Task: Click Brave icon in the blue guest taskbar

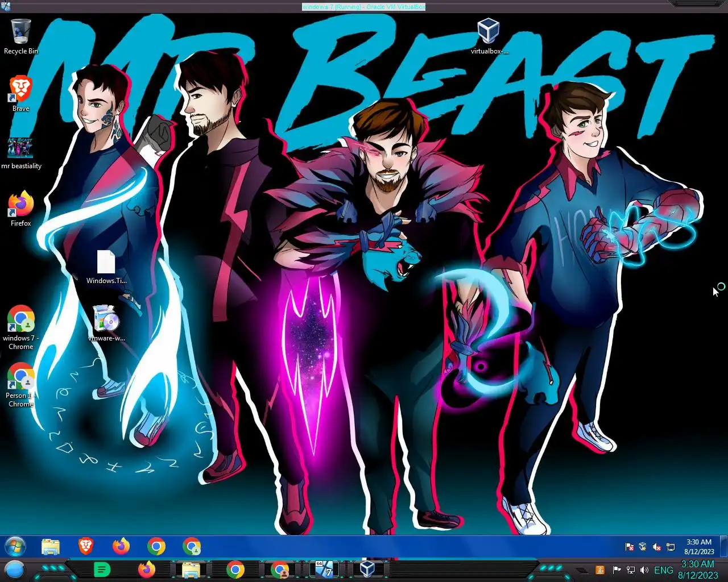Action: (x=86, y=546)
